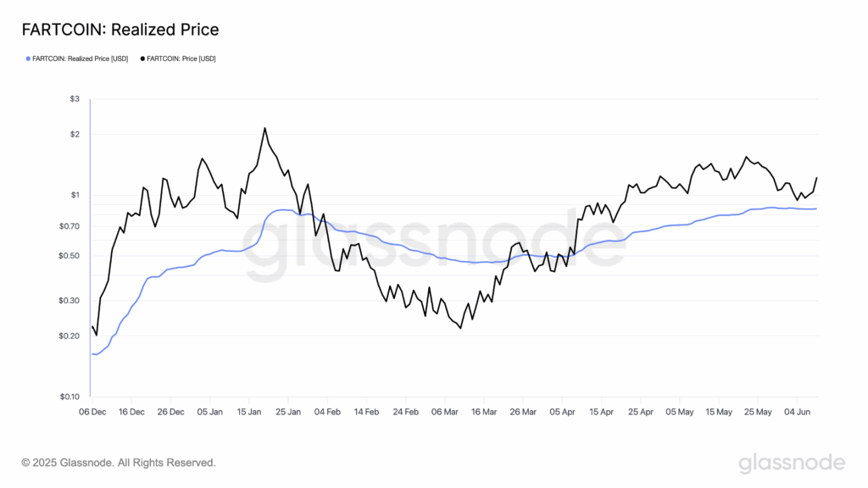Click the black Price legend dot
Image resolution: width=868 pixels, height=488 pixels.
(142, 58)
